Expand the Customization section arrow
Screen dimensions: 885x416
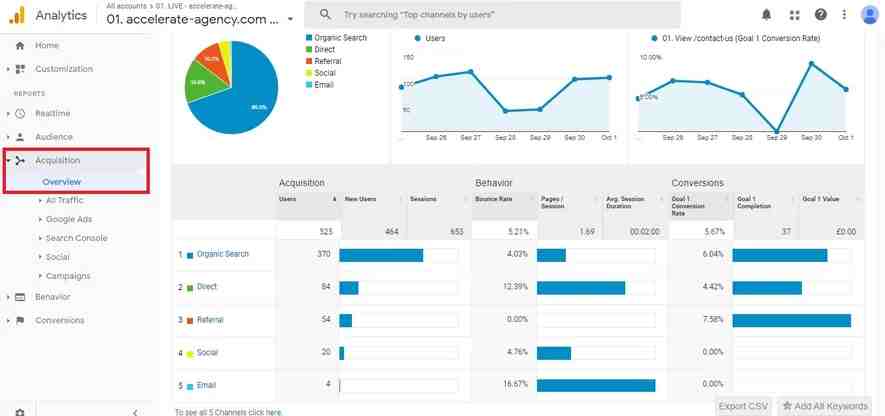(x=8, y=69)
